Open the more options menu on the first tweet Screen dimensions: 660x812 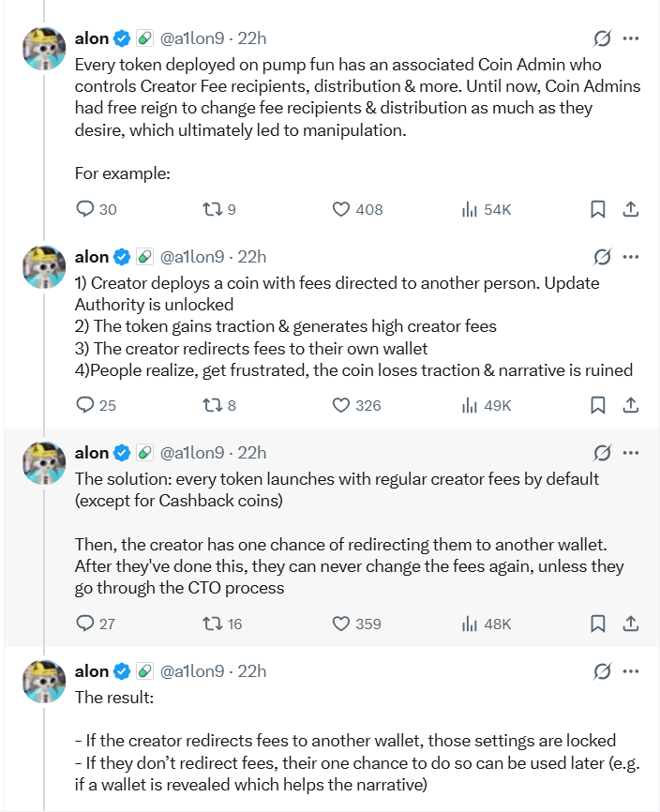[631, 38]
